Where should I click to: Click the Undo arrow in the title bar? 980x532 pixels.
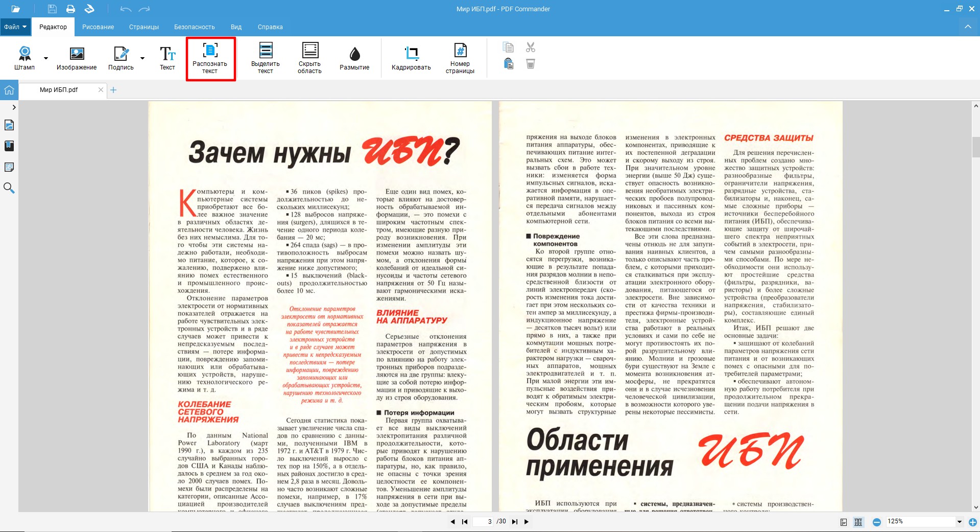coord(126,9)
